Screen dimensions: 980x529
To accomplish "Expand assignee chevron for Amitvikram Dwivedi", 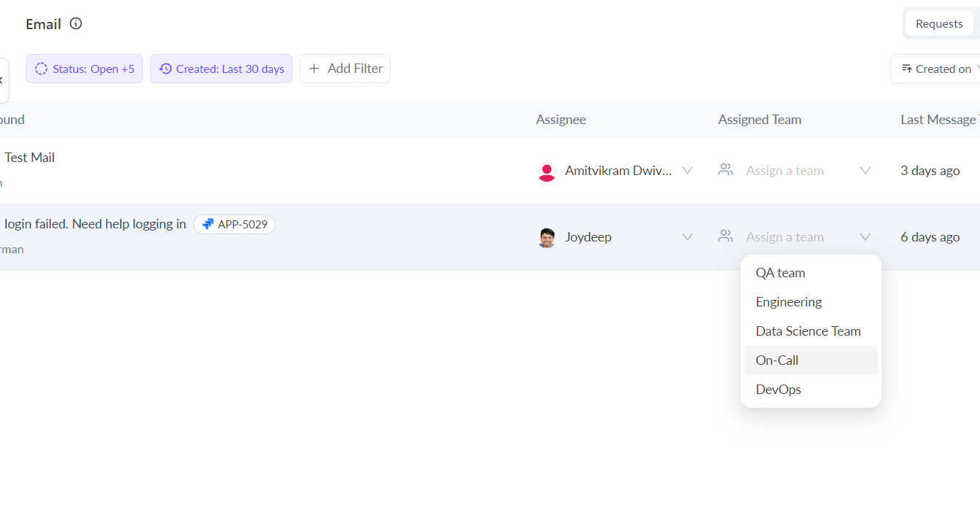I will click(x=687, y=171).
